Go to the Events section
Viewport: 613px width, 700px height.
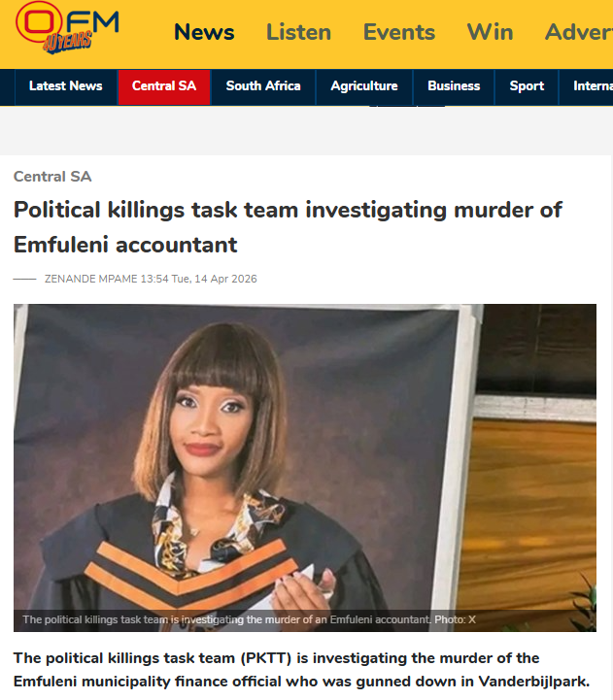click(399, 32)
